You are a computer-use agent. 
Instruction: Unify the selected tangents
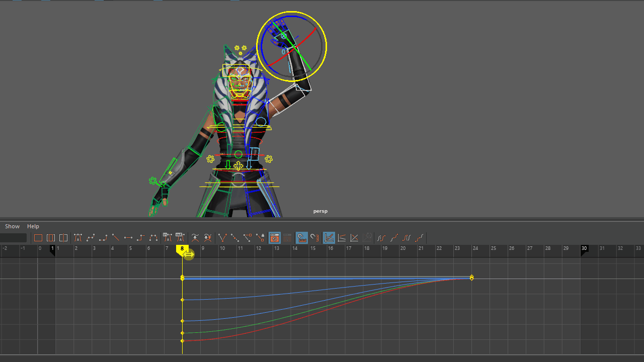click(235, 238)
